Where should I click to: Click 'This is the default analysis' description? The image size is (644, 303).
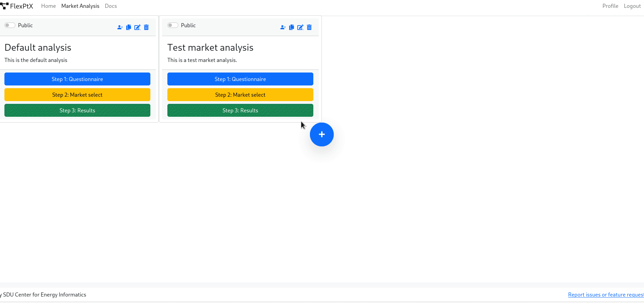coord(36,60)
